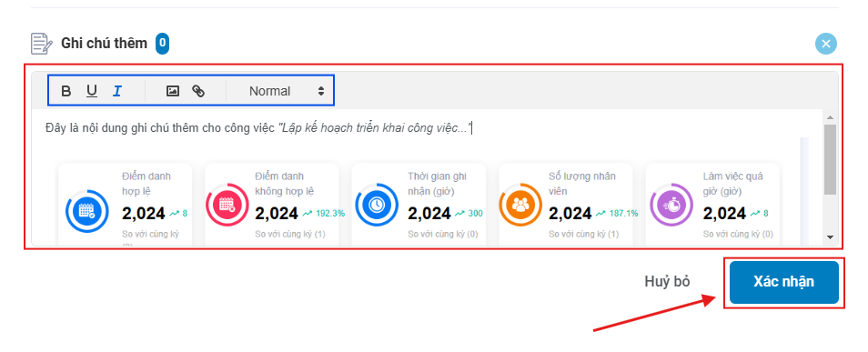Image resolution: width=868 pixels, height=352 pixels.
Task: Confirm with the Xác nhận button
Action: pos(784,282)
